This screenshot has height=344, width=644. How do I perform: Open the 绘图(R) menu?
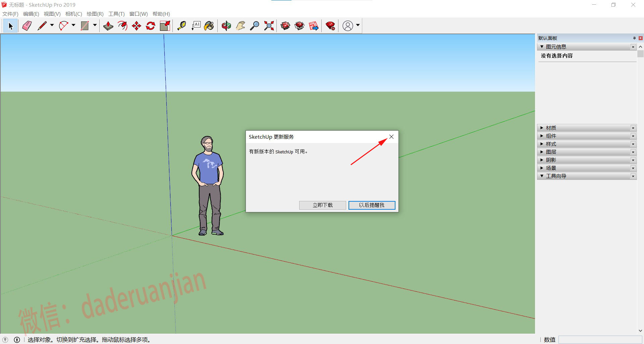[x=95, y=14]
